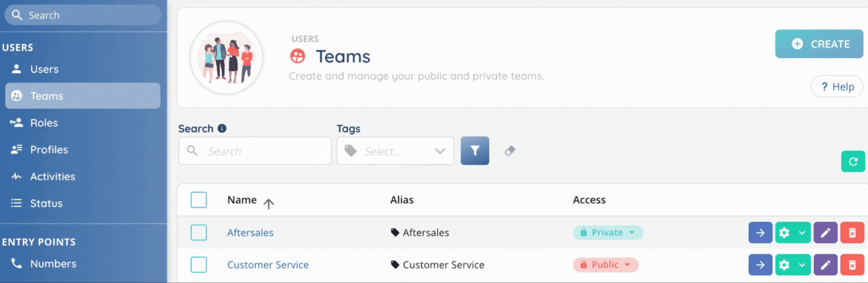Click the CREATE button
The image size is (868, 283).
pyautogui.click(x=819, y=44)
